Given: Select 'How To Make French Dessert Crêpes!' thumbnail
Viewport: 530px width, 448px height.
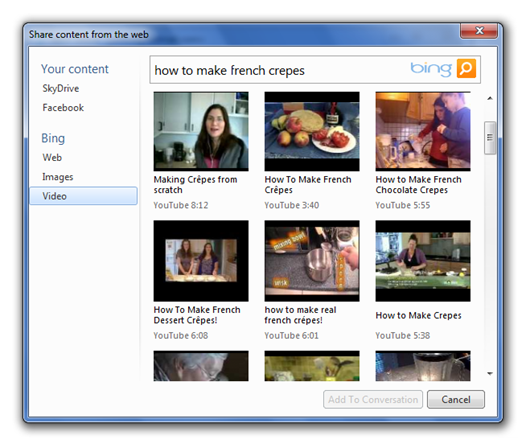Looking at the screenshot, I should point(201,261).
